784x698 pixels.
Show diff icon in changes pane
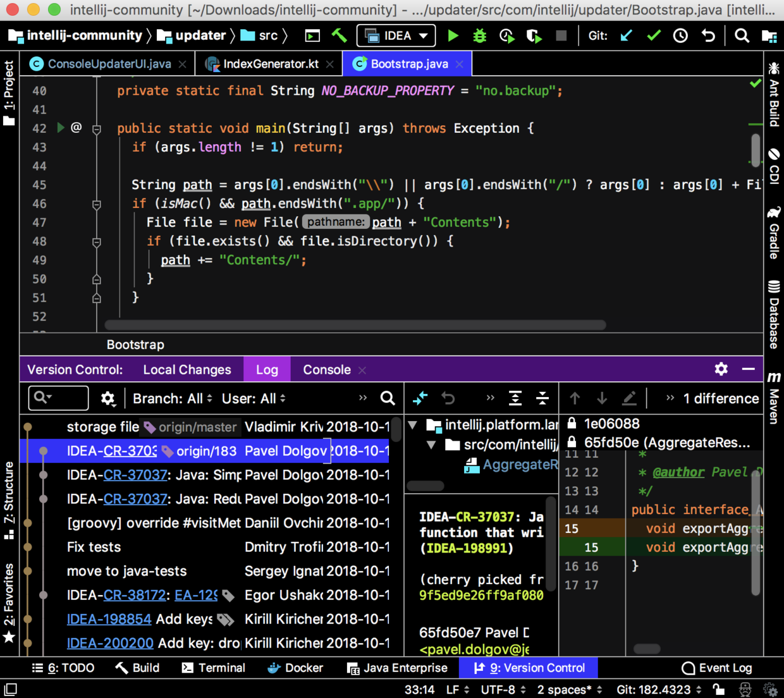(x=420, y=398)
